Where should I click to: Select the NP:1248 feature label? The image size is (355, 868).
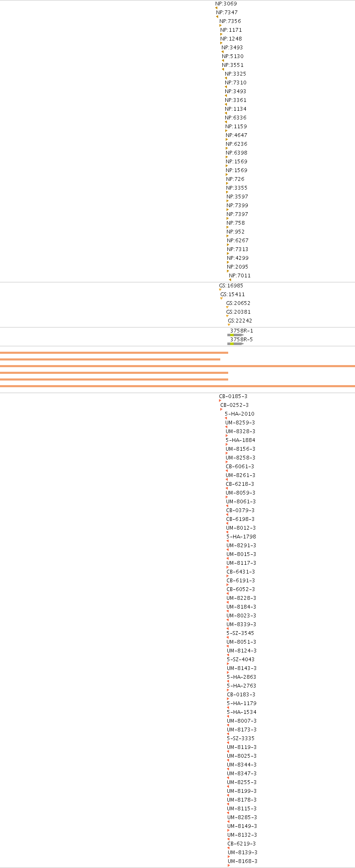pyautogui.click(x=231, y=39)
